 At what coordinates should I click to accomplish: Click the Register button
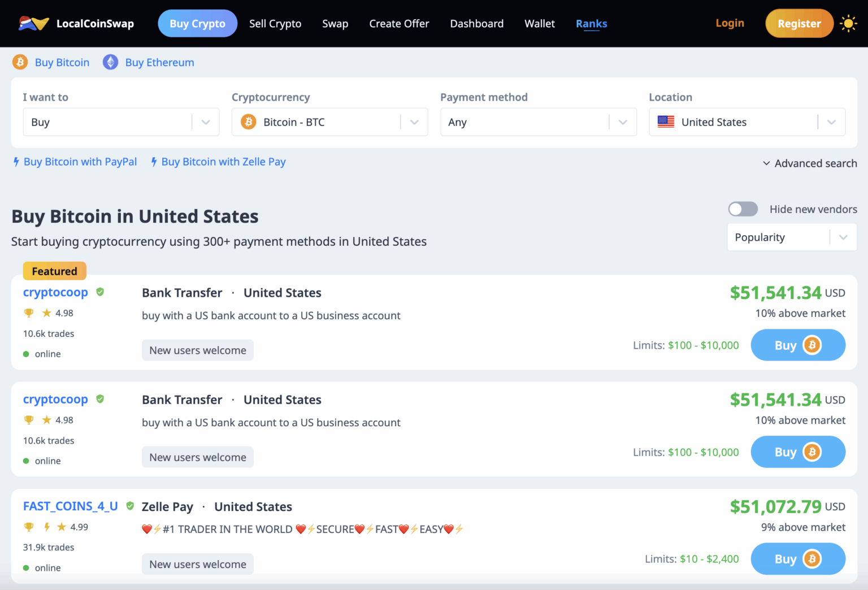pyautogui.click(x=798, y=23)
